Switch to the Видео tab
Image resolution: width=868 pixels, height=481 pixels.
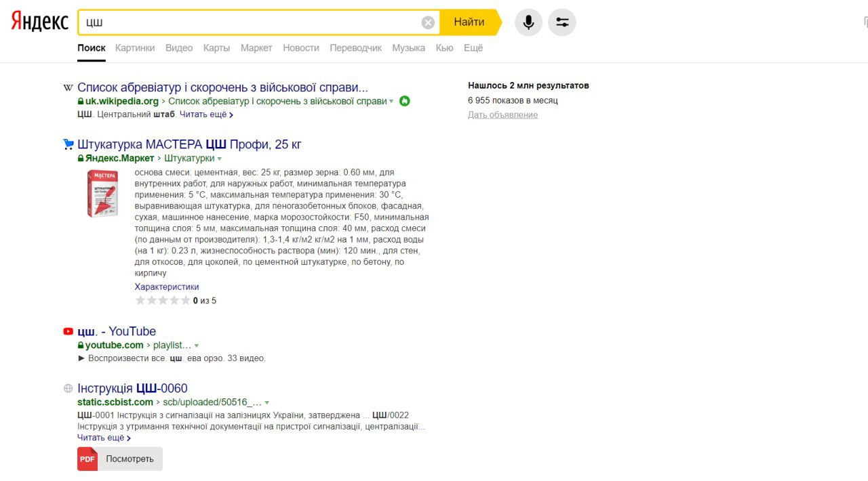tap(179, 48)
